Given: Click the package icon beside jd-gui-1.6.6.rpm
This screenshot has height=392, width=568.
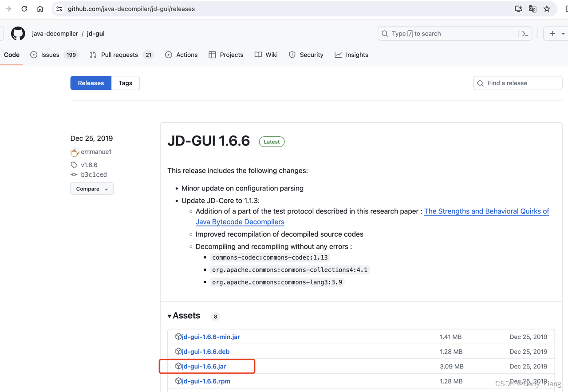Looking at the screenshot, I should pyautogui.click(x=178, y=381).
